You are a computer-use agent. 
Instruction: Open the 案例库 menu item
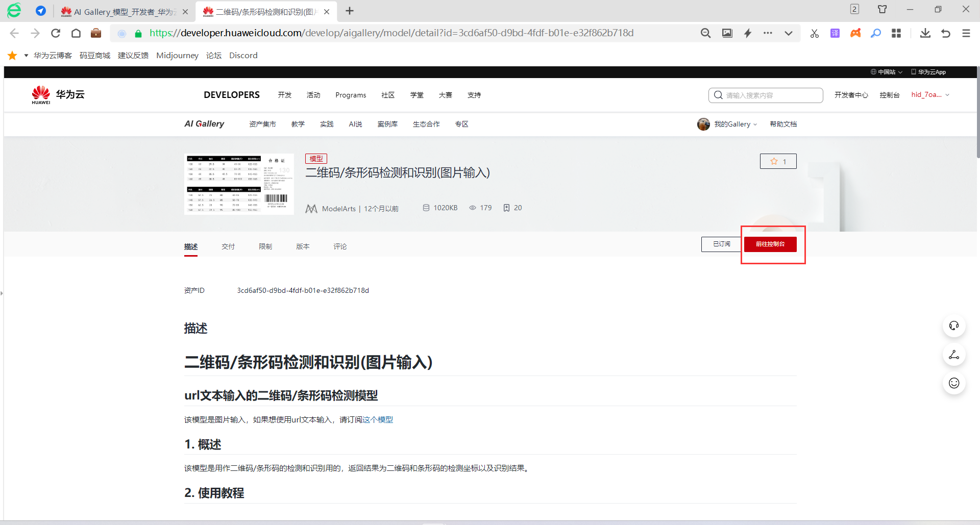(x=387, y=124)
